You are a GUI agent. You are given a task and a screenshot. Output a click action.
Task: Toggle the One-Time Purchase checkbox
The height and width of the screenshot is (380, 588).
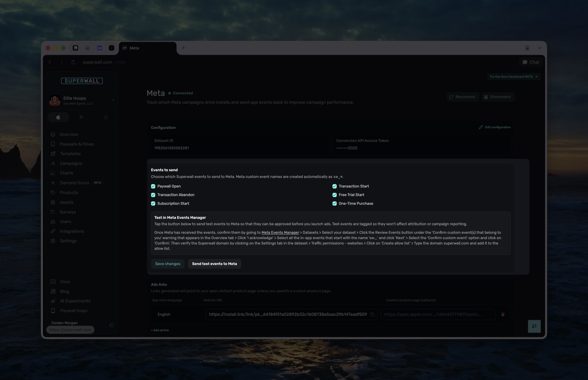click(335, 203)
